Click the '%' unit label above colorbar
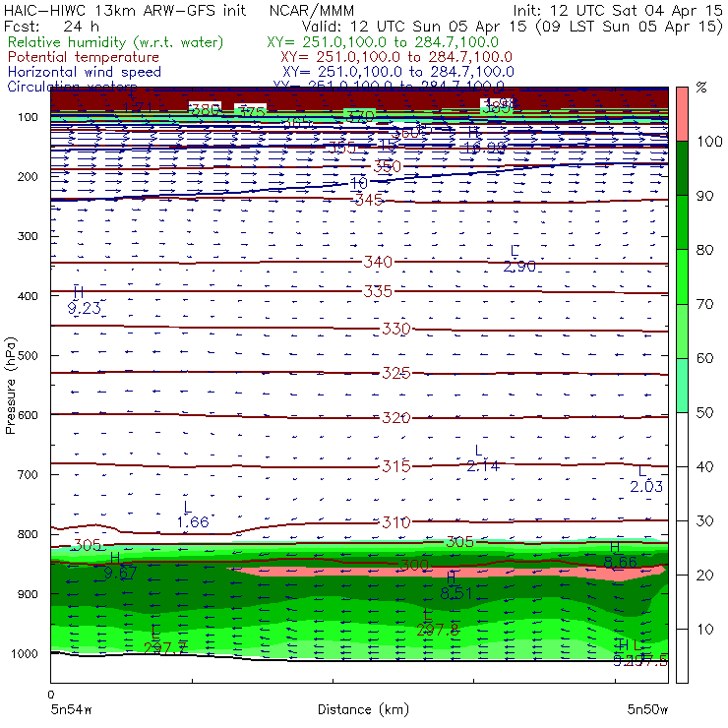The image size is (728, 728). click(x=701, y=88)
